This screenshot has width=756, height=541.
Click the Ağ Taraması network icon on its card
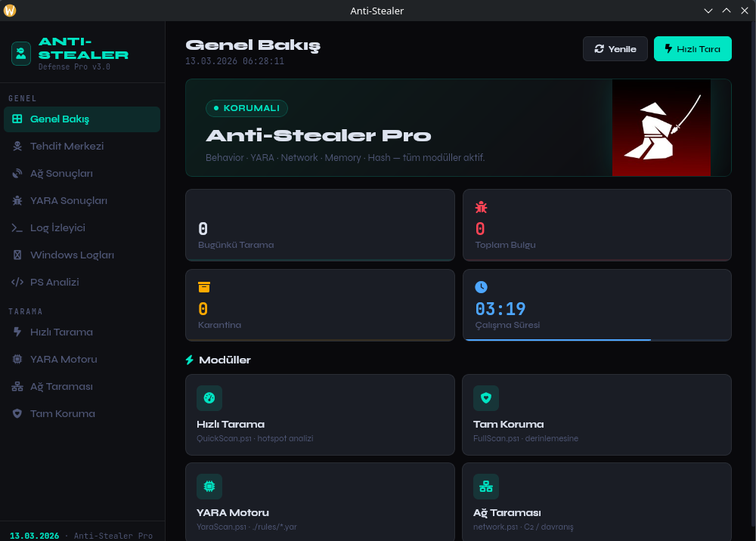[486, 487]
